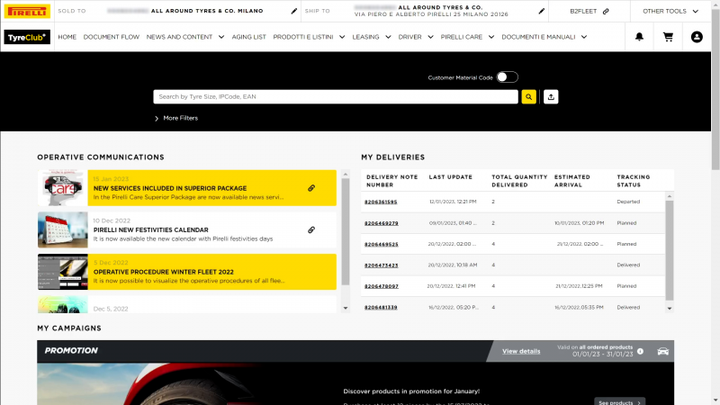Go to the Document Flow page

coord(111,37)
